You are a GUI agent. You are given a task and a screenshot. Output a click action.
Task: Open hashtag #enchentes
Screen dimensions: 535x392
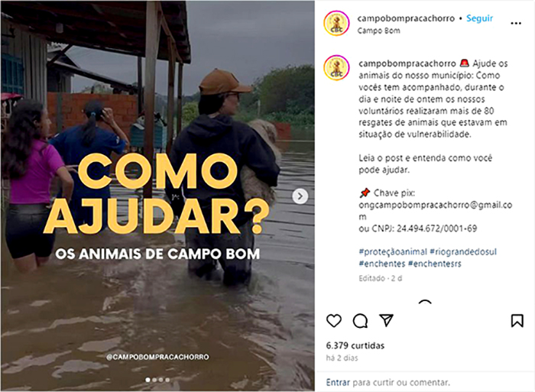point(382,264)
